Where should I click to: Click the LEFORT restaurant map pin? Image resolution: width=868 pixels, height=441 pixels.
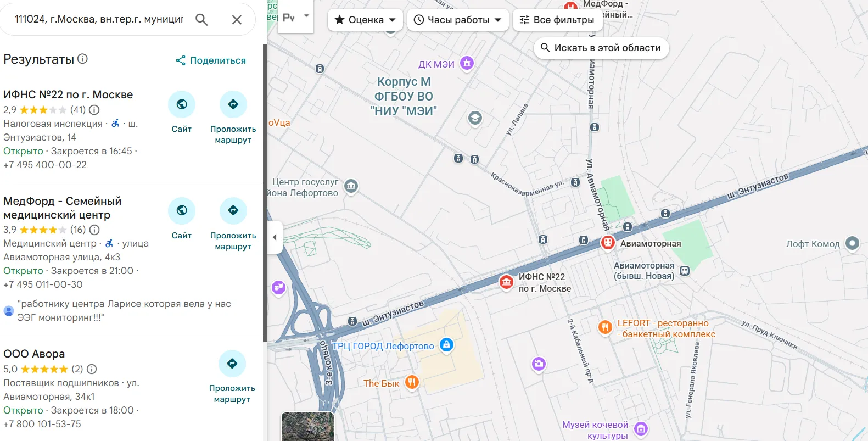coord(605,328)
